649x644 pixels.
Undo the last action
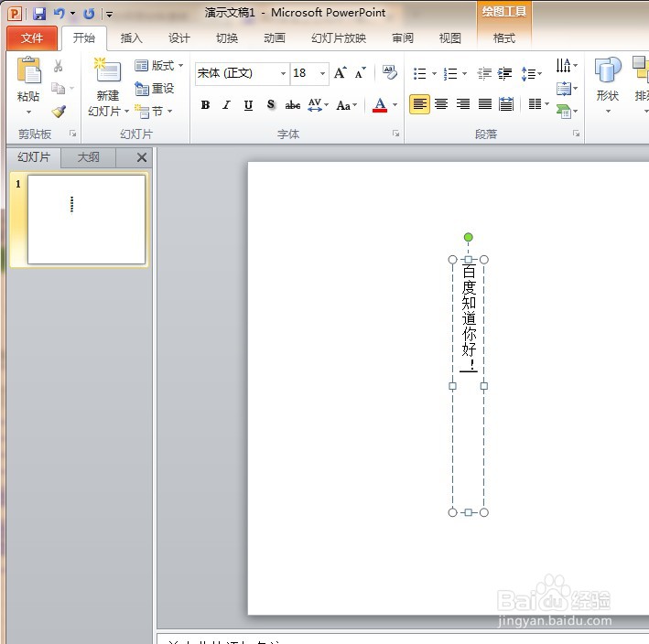[59, 14]
